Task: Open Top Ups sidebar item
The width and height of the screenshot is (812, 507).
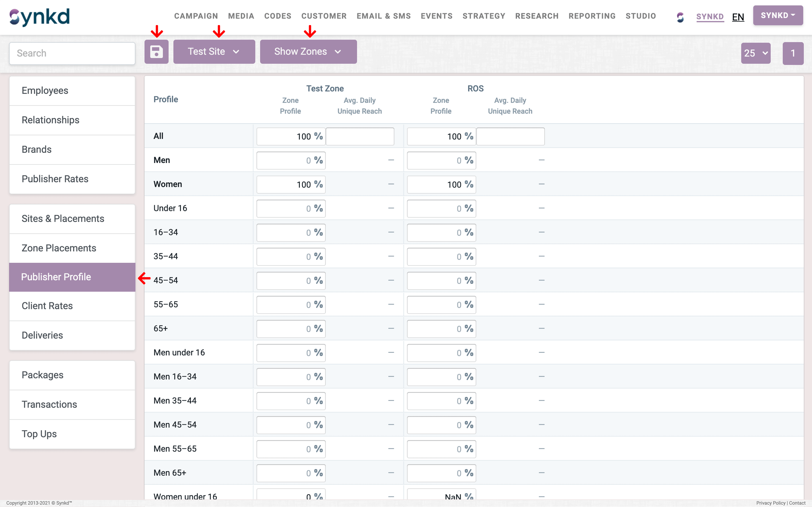Action: click(x=39, y=433)
